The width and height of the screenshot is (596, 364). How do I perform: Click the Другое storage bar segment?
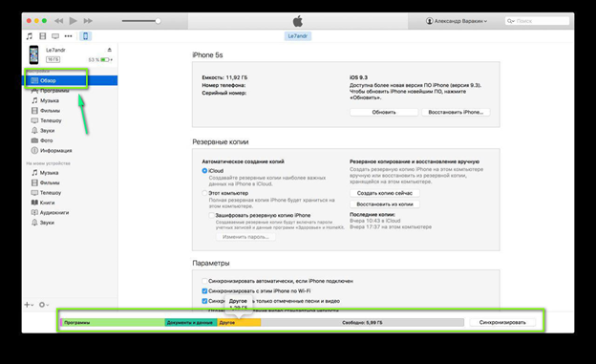pyautogui.click(x=239, y=323)
